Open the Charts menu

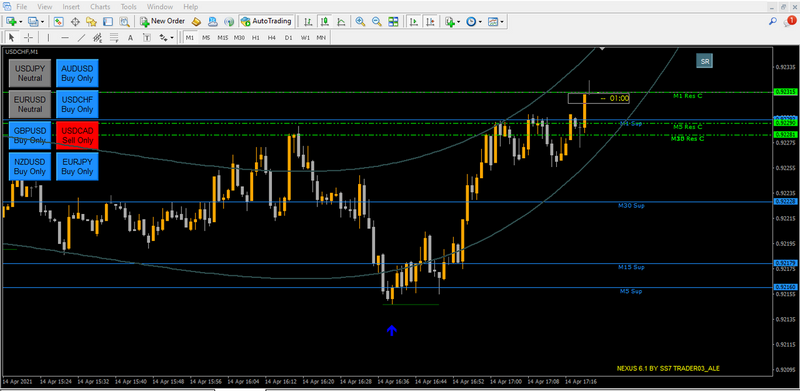coord(100,7)
